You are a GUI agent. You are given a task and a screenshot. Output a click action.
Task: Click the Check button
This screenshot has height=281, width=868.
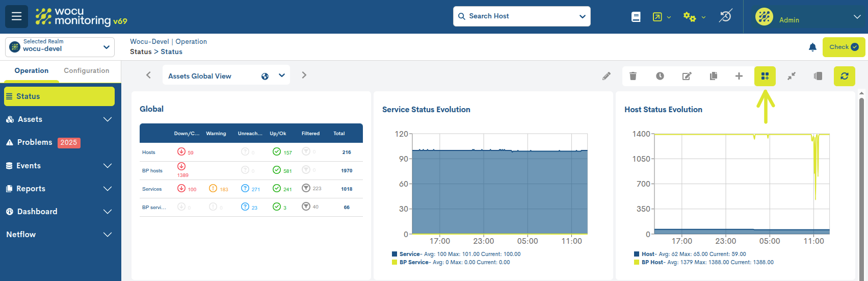pyautogui.click(x=844, y=47)
